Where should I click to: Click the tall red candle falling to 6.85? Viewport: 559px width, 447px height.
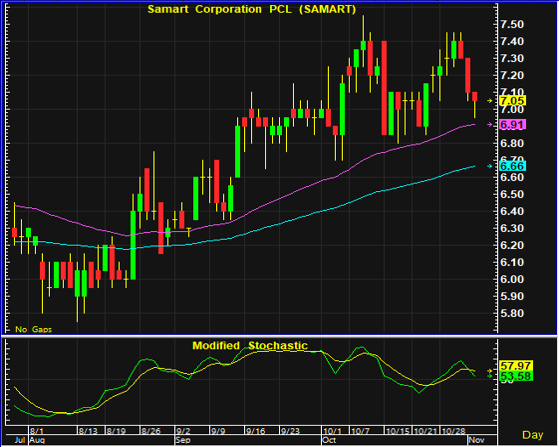coord(384,88)
